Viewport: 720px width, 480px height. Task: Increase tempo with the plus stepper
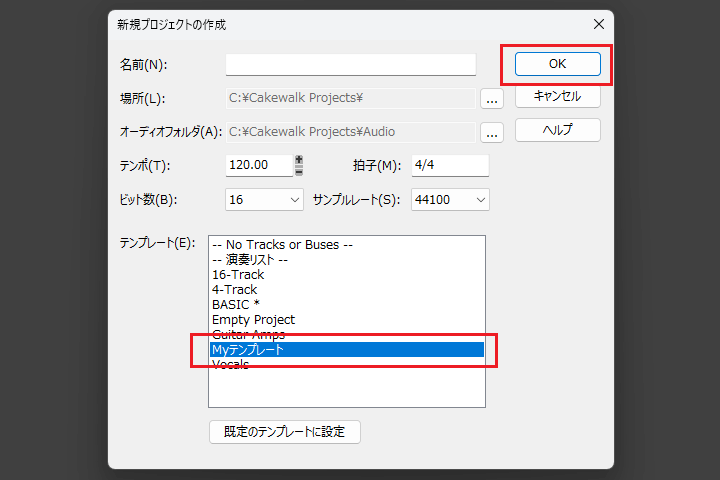click(x=298, y=160)
